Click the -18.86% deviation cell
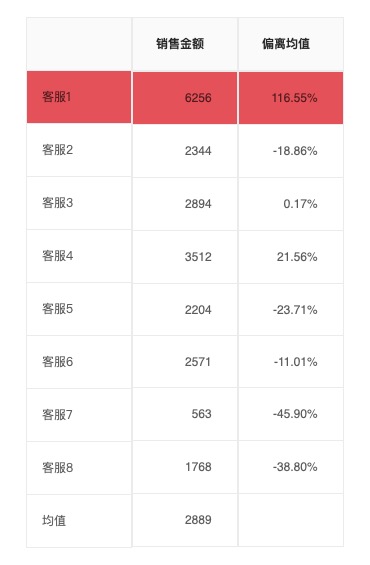The image size is (370, 565). [x=291, y=151]
